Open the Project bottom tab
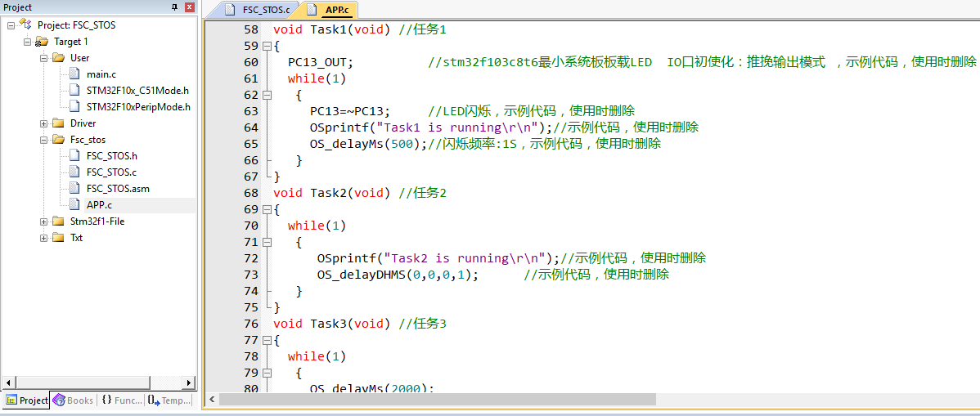The image size is (980, 416). (26, 400)
